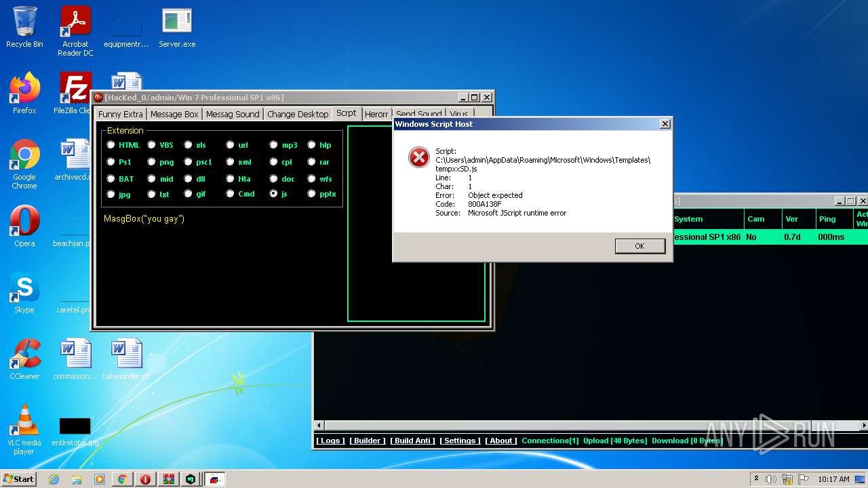Open the Logs link in bottom bar
The height and width of the screenshot is (488, 868).
(330, 441)
